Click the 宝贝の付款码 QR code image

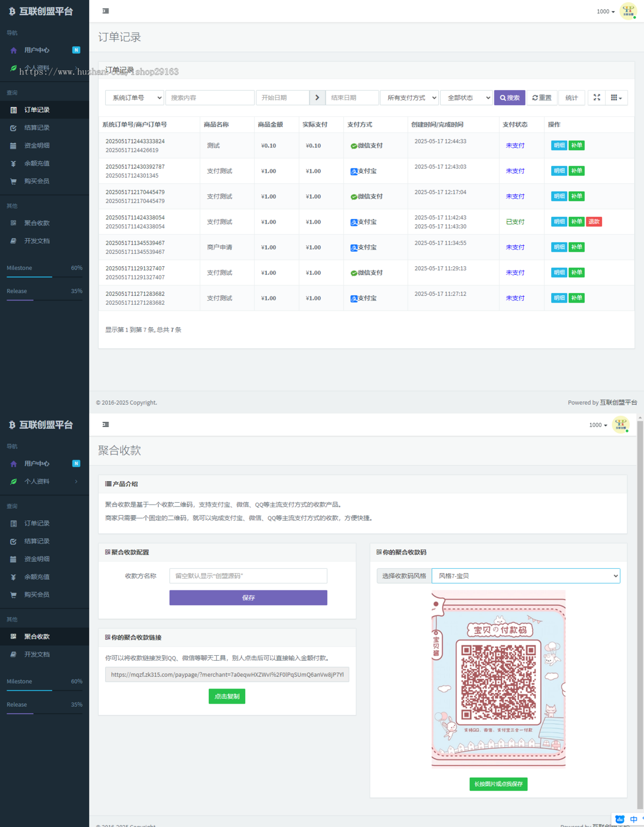click(499, 679)
